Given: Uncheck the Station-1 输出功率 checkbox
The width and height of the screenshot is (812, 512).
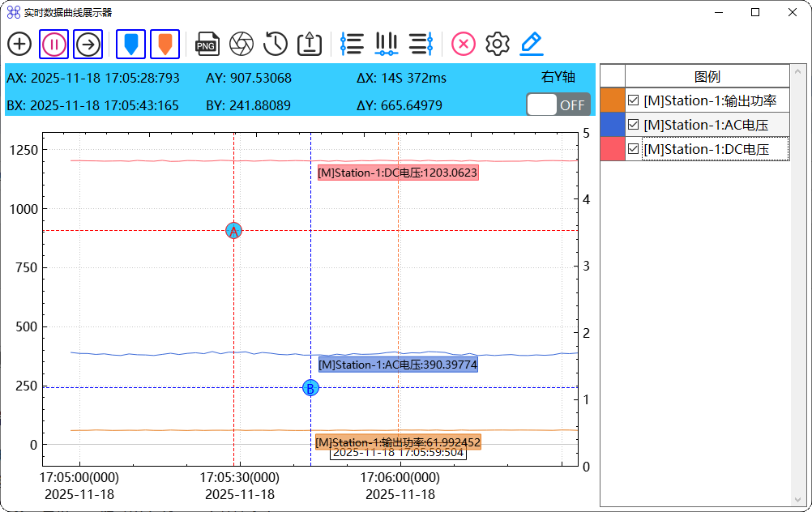Looking at the screenshot, I should coord(633,100).
